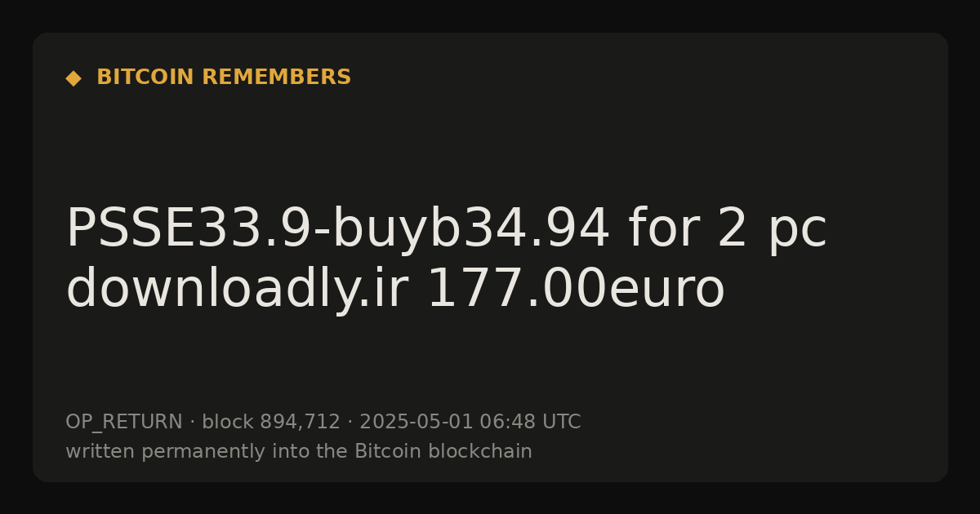Select the words 'for 2 pc'
Image resolution: width=980 pixels, height=514 pixels.
pos(728,229)
